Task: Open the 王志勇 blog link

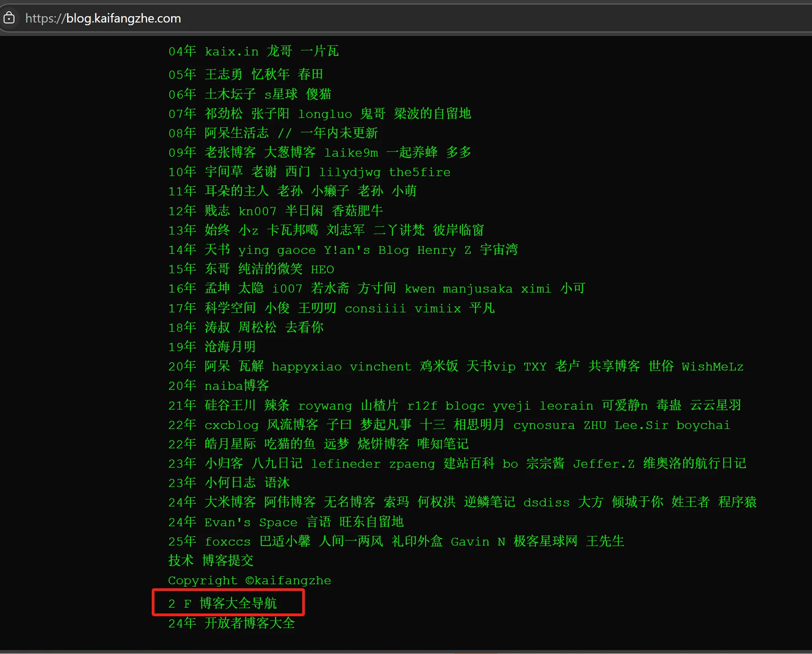Action: 223,74
